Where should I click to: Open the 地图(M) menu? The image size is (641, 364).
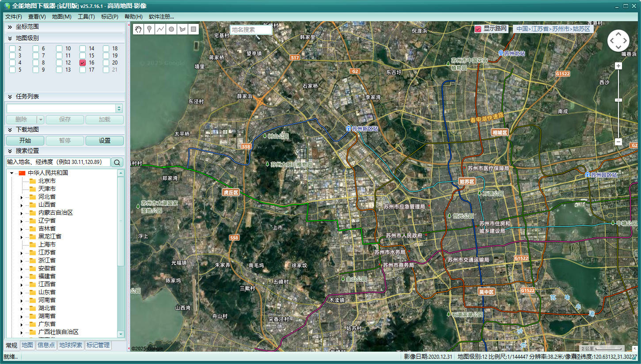pyautogui.click(x=62, y=17)
